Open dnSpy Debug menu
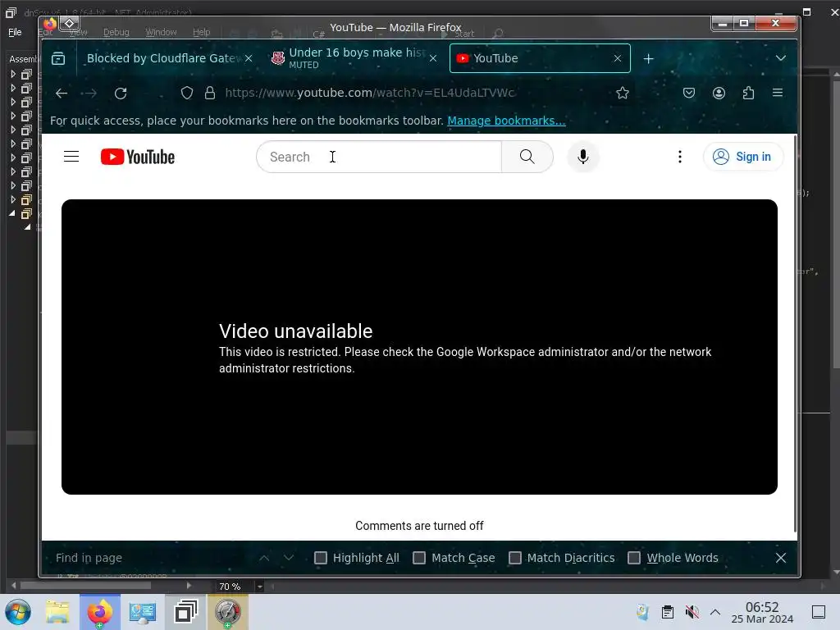Viewport: 840px width, 630px height. pos(116,32)
